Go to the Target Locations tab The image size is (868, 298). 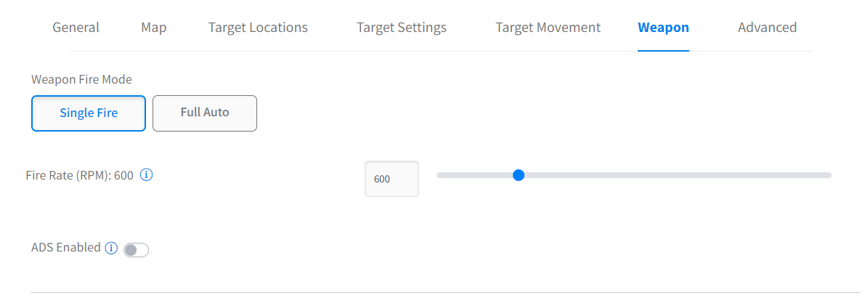click(258, 28)
